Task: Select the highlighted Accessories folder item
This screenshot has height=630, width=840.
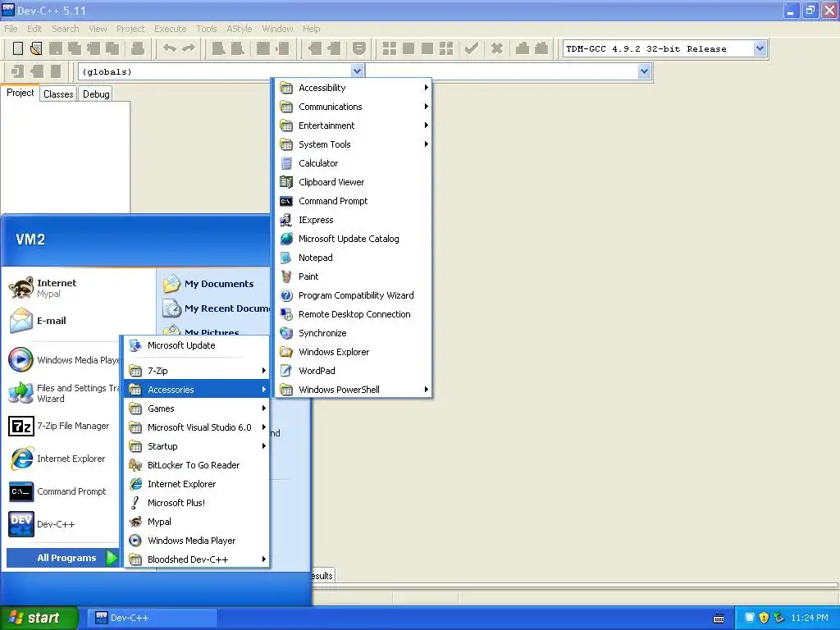Action: point(197,390)
